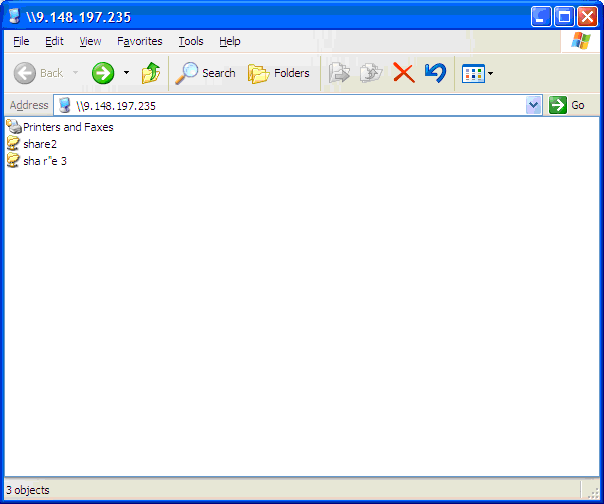Click the Printers and Faxes label

[x=68, y=127]
